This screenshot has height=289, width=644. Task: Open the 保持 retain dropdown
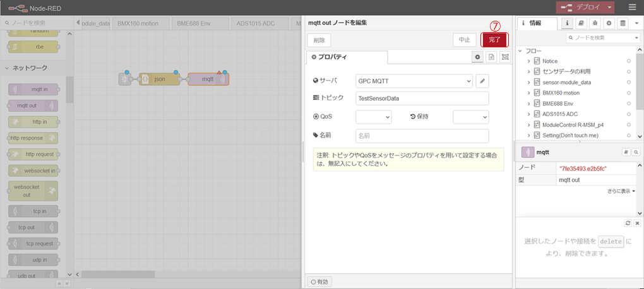point(470,117)
